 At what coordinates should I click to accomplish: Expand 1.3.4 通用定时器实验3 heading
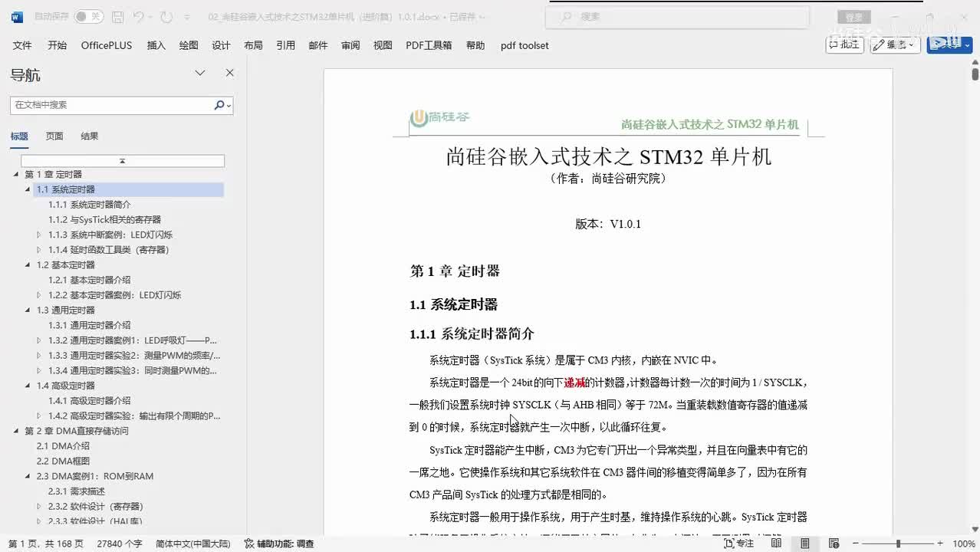[x=40, y=370]
